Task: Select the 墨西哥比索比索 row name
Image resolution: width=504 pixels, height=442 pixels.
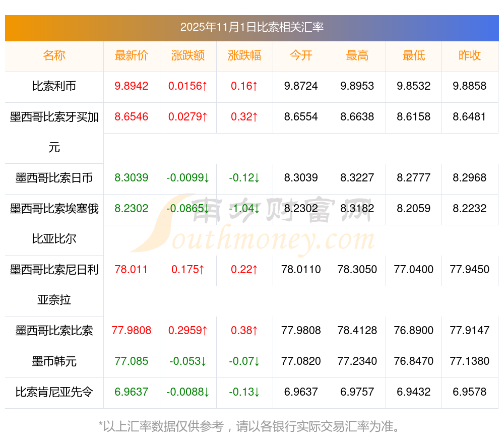Action: pos(54,331)
